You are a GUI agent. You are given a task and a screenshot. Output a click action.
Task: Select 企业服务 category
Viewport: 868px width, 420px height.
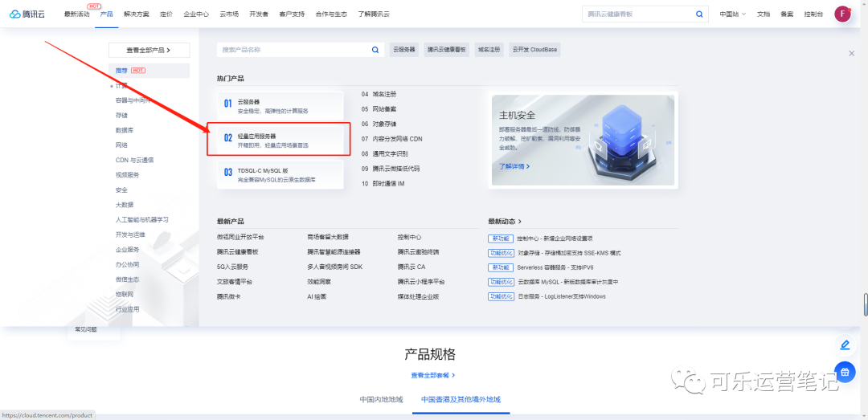click(127, 250)
